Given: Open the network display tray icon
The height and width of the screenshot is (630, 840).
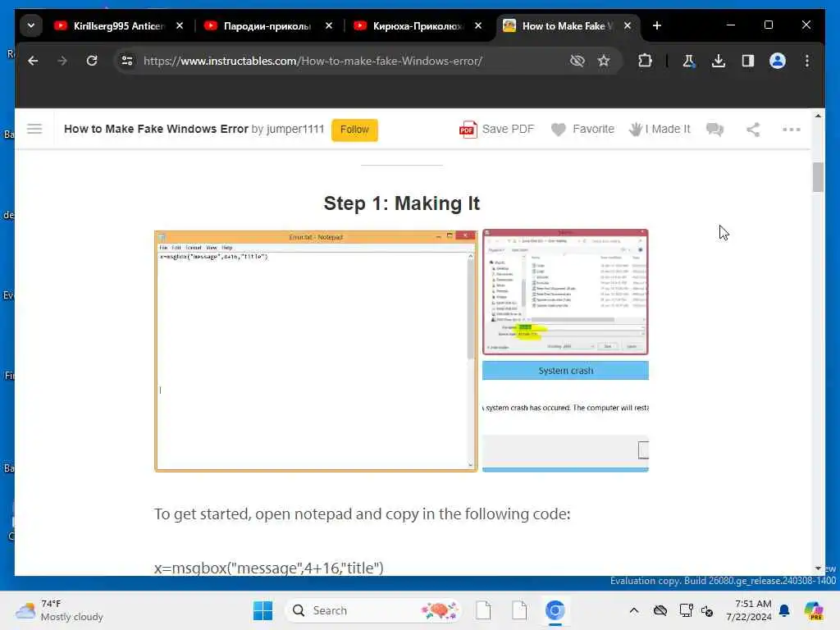Looking at the screenshot, I should pyautogui.click(x=686, y=610).
